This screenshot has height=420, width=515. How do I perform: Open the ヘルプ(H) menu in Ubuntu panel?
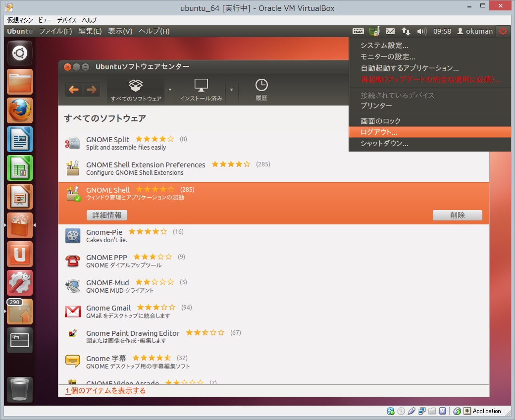click(154, 31)
